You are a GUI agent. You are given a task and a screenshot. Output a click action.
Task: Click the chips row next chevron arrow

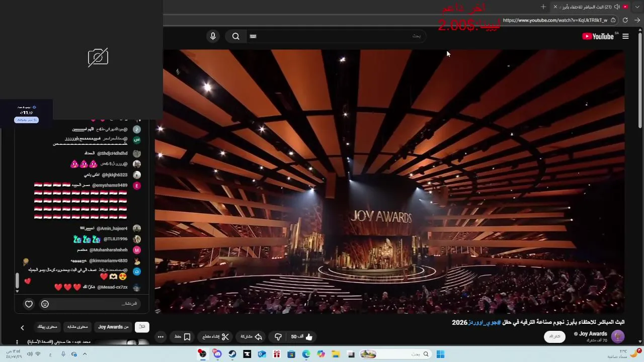pyautogui.click(x=22, y=327)
